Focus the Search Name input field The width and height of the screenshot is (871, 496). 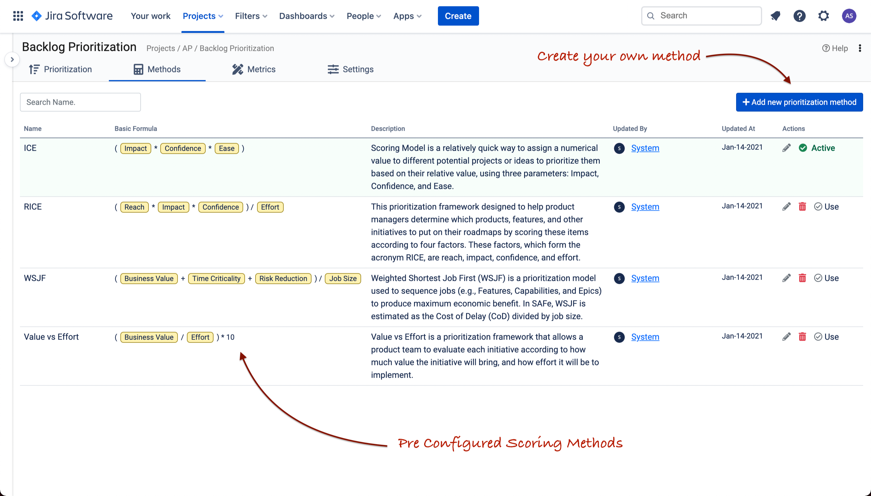80,102
